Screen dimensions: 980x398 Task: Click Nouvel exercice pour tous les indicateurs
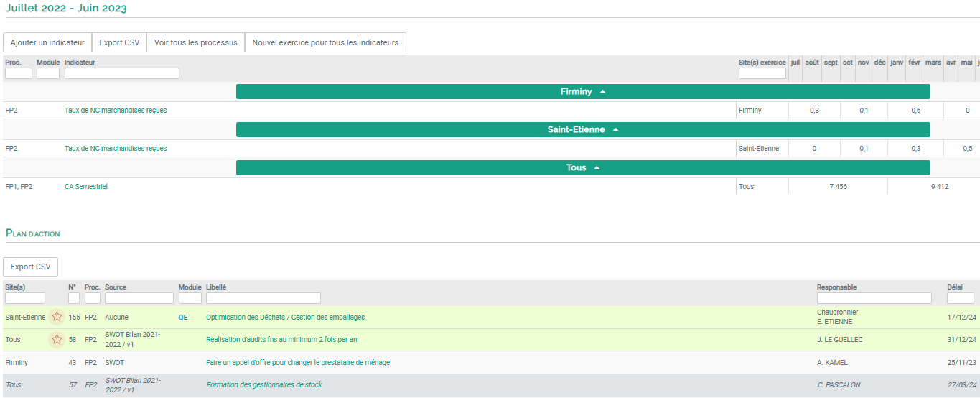click(325, 42)
